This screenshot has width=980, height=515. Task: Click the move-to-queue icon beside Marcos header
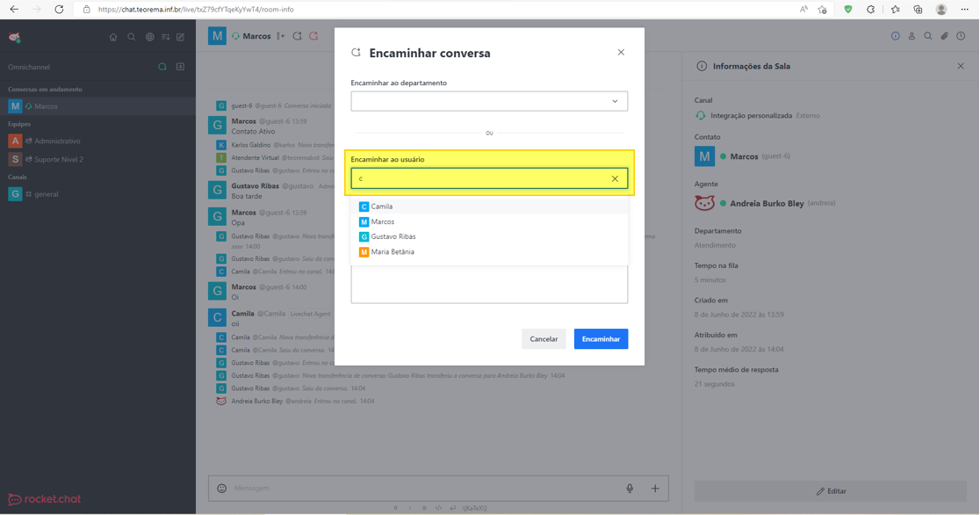[x=281, y=36]
